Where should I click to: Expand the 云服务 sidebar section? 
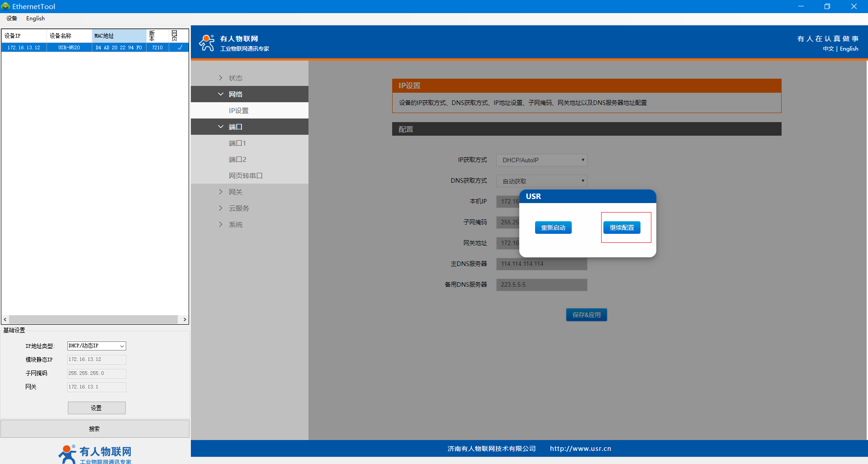tap(221, 208)
